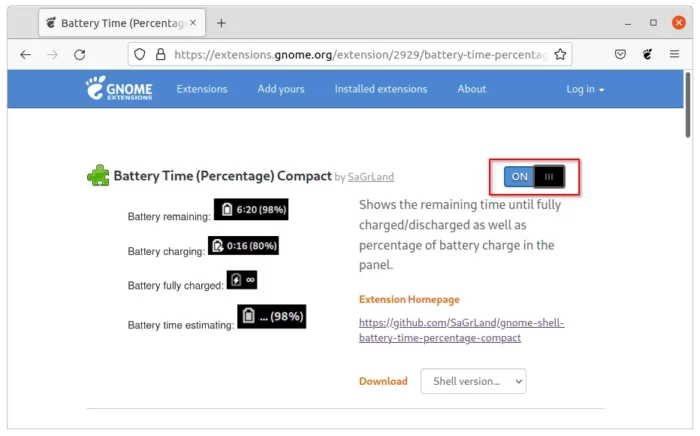Viewport: 700px width, 436px height.
Task: Open the About page
Action: pos(471,89)
